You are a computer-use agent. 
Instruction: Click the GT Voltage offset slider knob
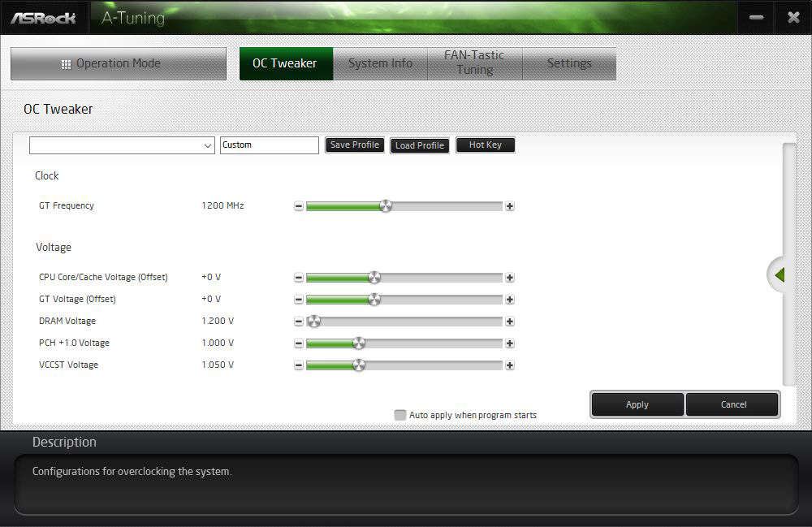point(374,299)
